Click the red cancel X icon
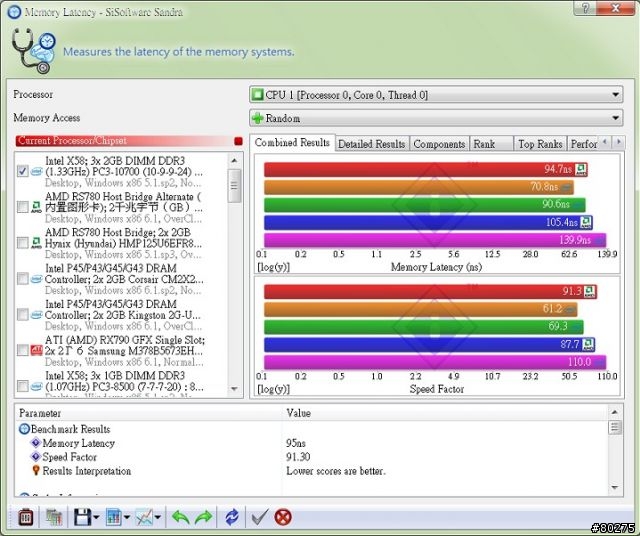 283,517
